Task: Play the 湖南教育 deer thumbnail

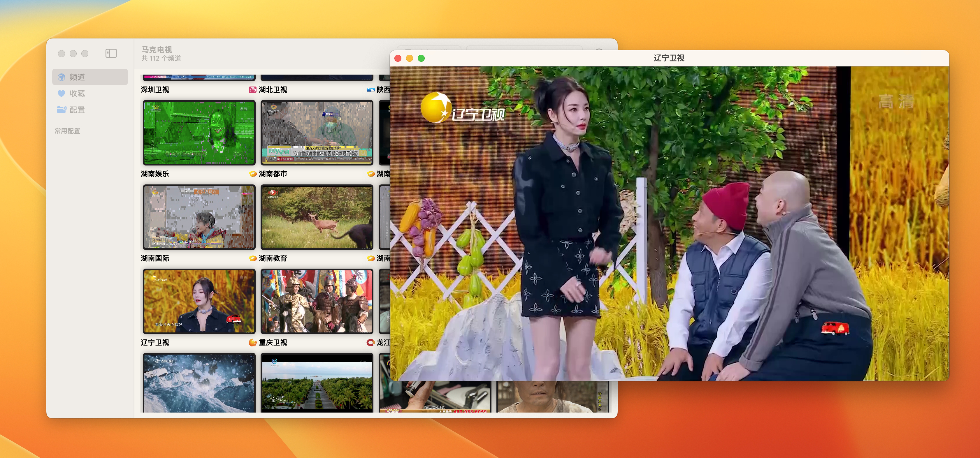Action: pyautogui.click(x=317, y=217)
